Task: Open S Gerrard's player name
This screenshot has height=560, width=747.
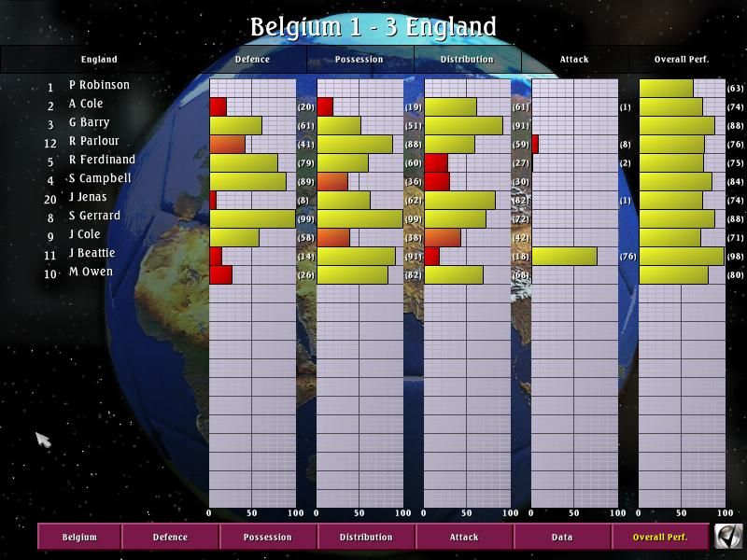Action: pos(94,216)
